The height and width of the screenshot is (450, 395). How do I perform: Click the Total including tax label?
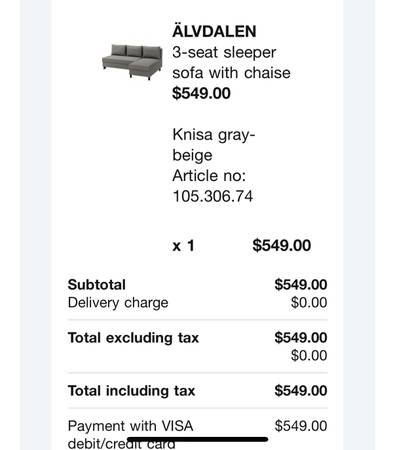pos(131,391)
